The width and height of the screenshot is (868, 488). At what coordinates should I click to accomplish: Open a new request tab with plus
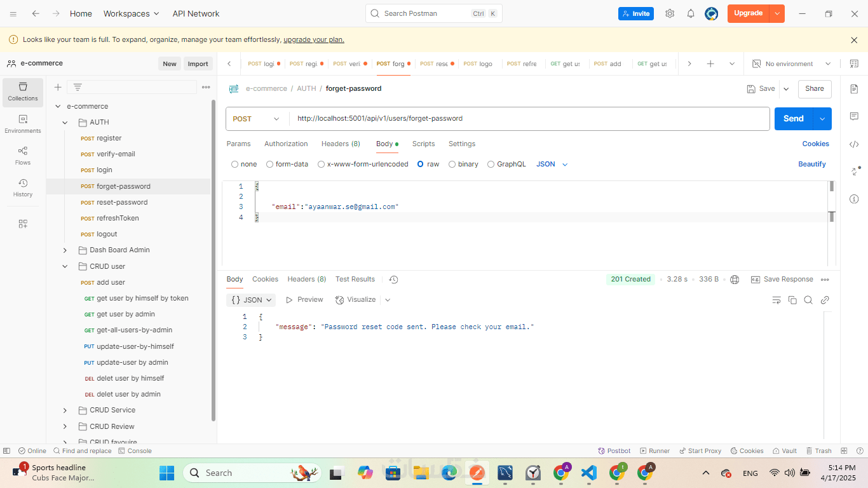click(710, 64)
